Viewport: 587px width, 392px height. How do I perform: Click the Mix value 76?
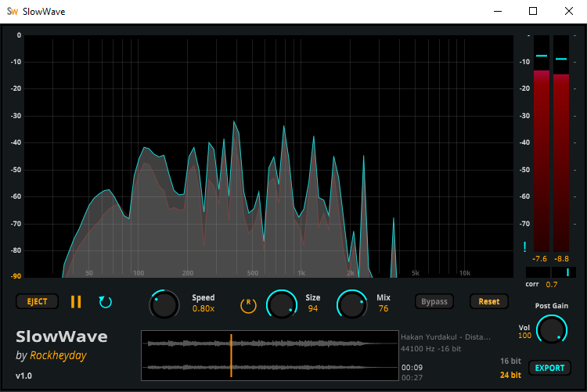384,308
